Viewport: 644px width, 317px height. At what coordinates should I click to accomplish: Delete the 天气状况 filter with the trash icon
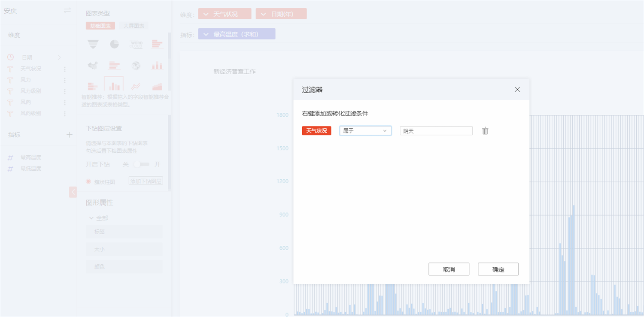(485, 131)
